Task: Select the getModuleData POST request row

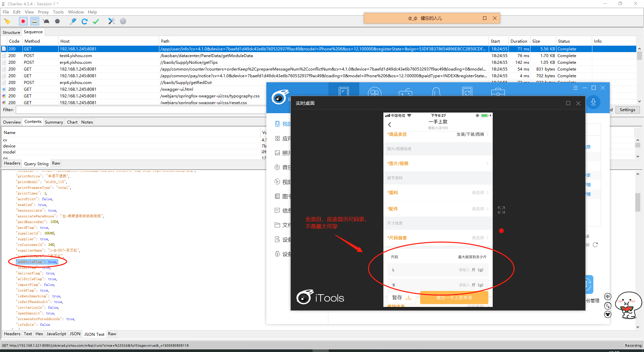Action: pos(319,56)
